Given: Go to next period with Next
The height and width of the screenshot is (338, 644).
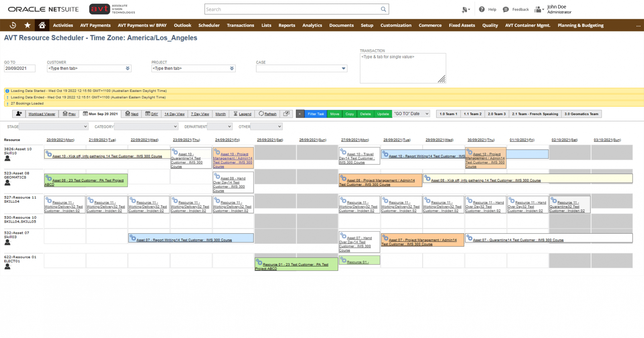Looking at the screenshot, I should 132,114.
